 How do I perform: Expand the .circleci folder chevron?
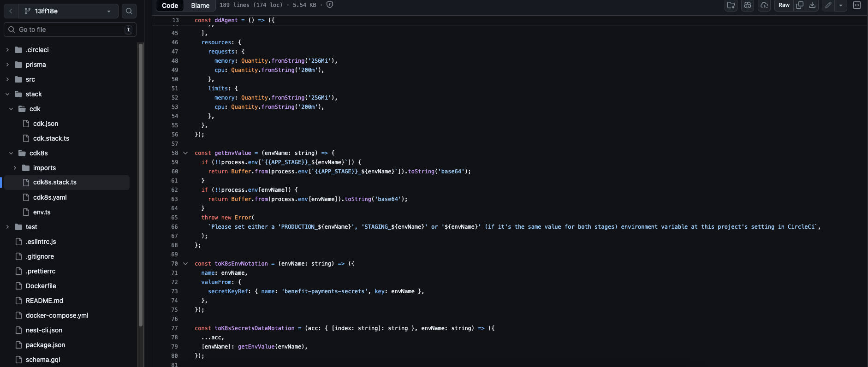[7, 50]
